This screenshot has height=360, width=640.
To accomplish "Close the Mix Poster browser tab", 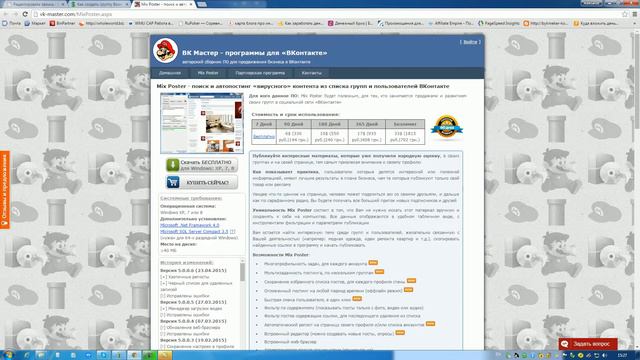I will coord(191,4).
